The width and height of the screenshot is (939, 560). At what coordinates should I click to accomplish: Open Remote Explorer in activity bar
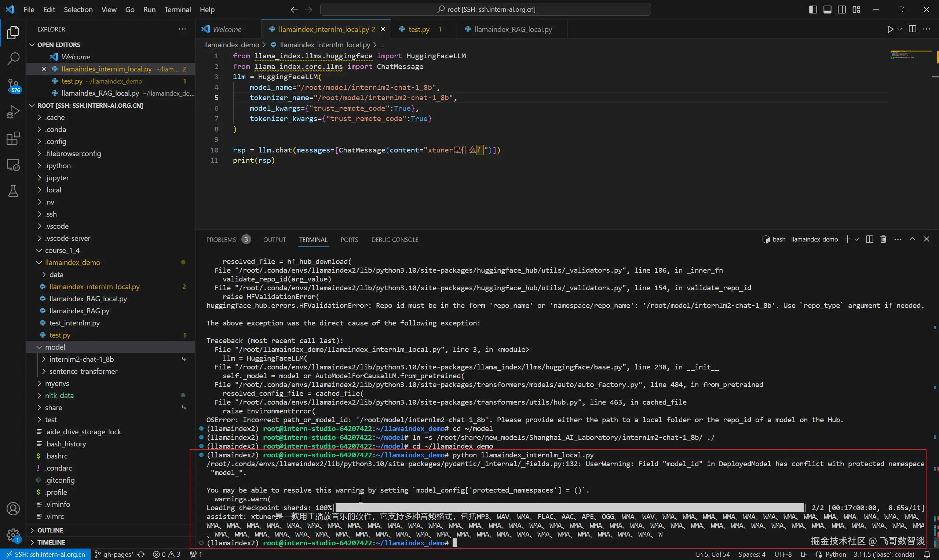(13, 165)
